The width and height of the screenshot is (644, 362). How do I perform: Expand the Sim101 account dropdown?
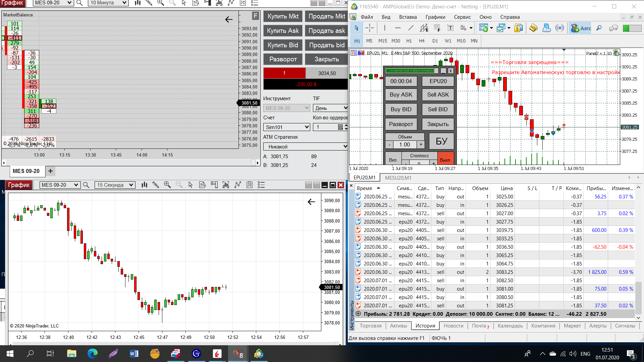(x=287, y=127)
